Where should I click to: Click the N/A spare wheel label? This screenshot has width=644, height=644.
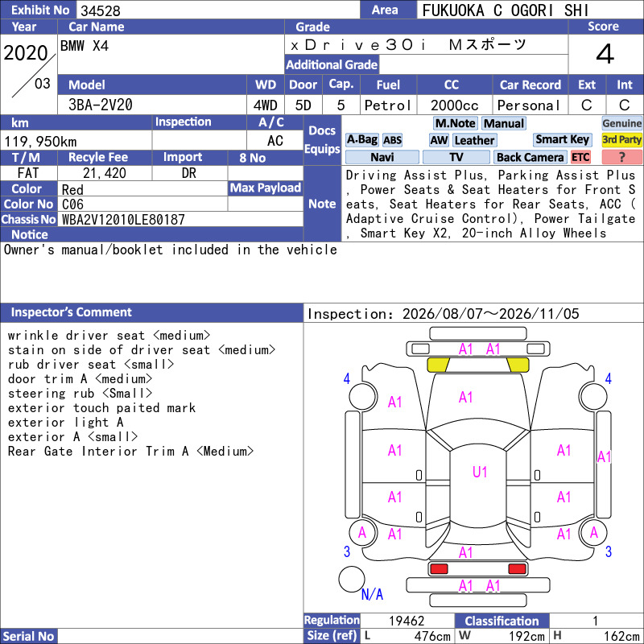[372, 594]
